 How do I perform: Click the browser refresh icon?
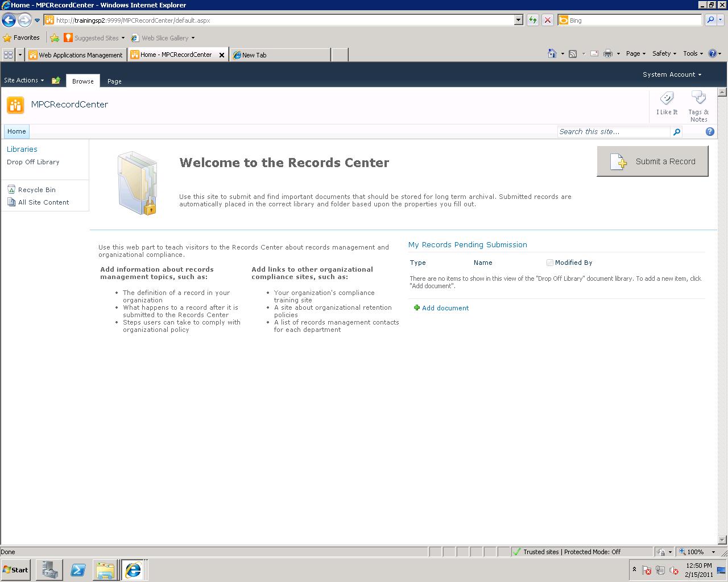(533, 20)
